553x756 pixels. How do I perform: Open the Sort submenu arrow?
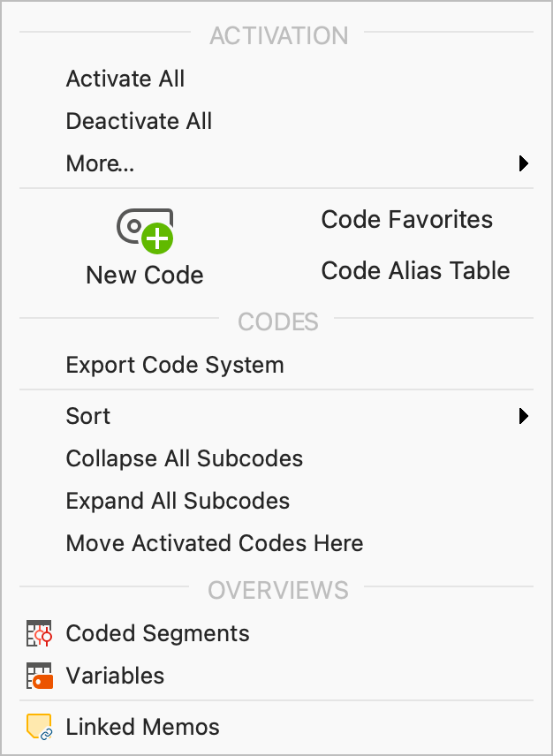pyautogui.click(x=524, y=416)
